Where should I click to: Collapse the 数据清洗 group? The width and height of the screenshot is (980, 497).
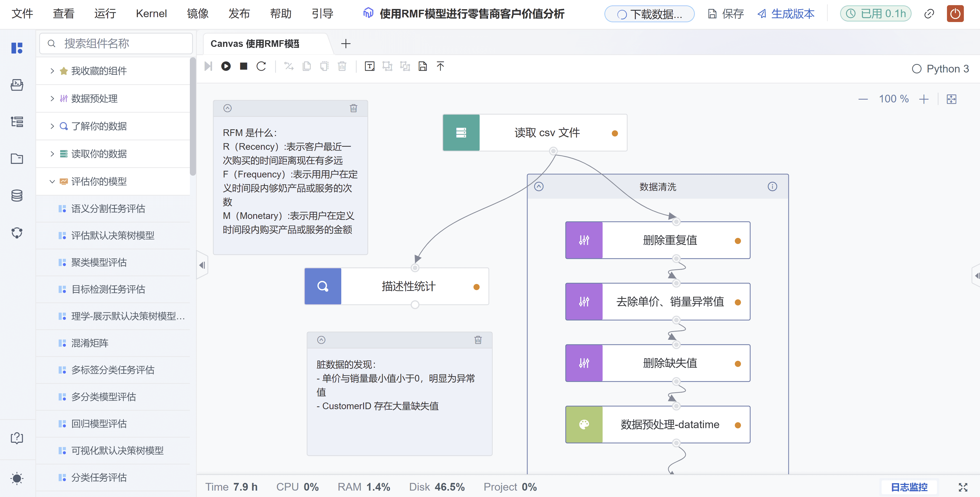(x=539, y=186)
